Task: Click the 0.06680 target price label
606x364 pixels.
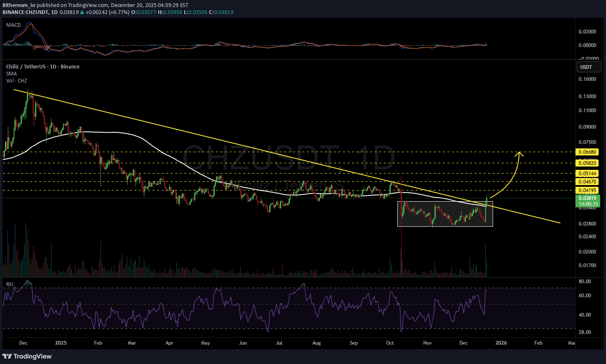Action: pos(587,152)
